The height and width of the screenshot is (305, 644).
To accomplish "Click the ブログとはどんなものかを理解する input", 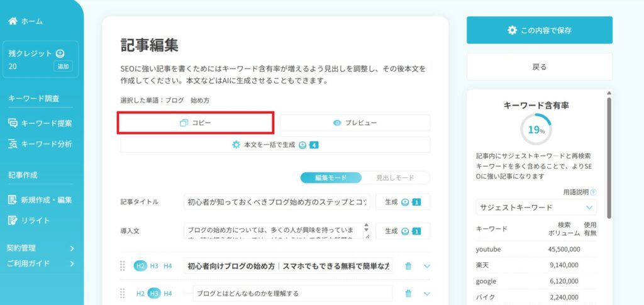I will (293, 293).
